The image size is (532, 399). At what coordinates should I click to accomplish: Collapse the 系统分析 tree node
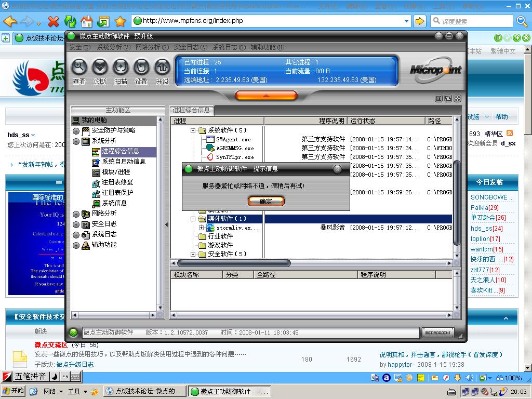(x=76, y=141)
